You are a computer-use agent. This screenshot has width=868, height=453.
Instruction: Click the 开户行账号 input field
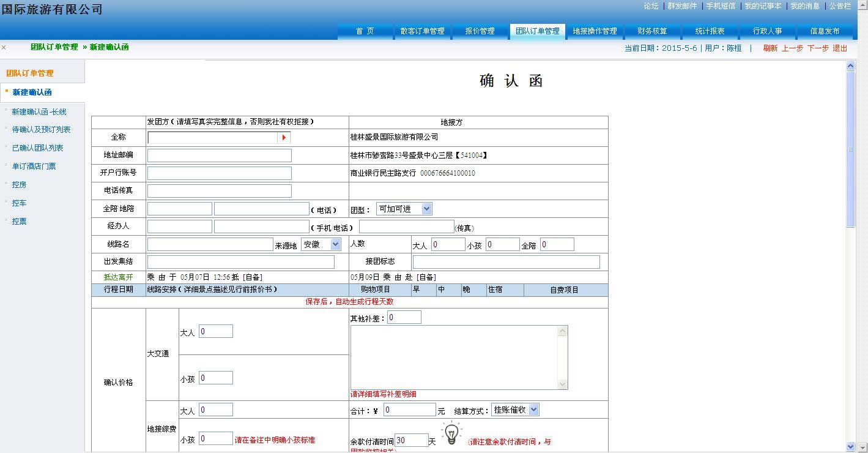click(219, 173)
